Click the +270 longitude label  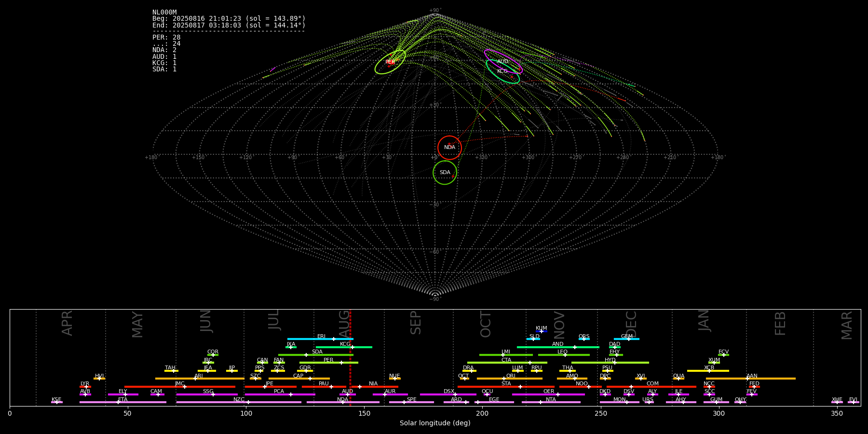575,157
